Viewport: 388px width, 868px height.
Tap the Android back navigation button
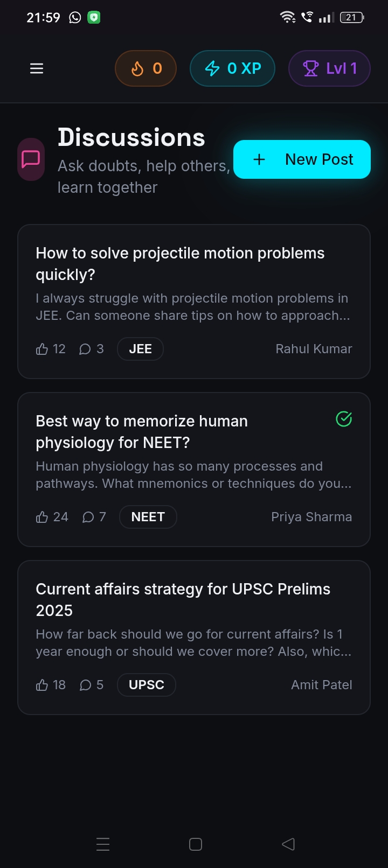pyautogui.click(x=288, y=844)
